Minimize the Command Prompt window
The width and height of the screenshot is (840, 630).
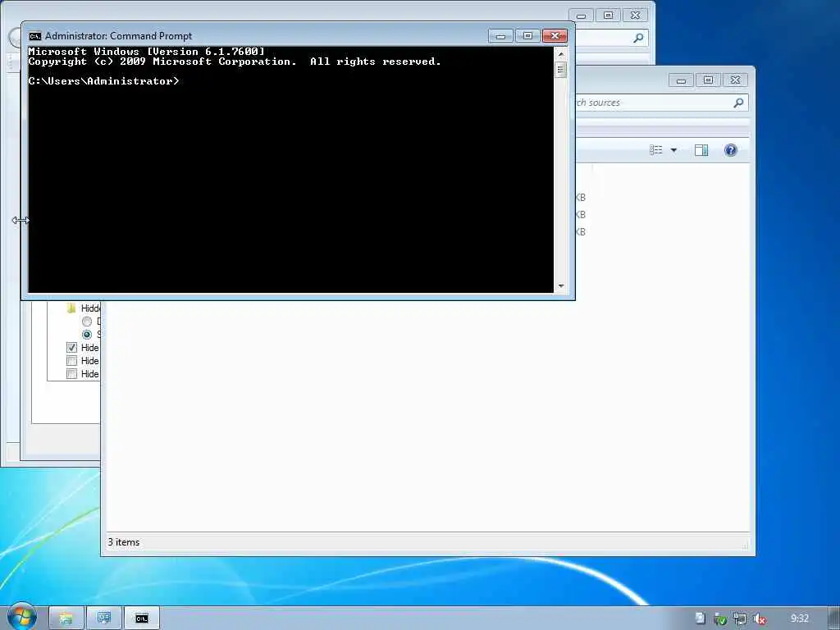pyautogui.click(x=500, y=36)
